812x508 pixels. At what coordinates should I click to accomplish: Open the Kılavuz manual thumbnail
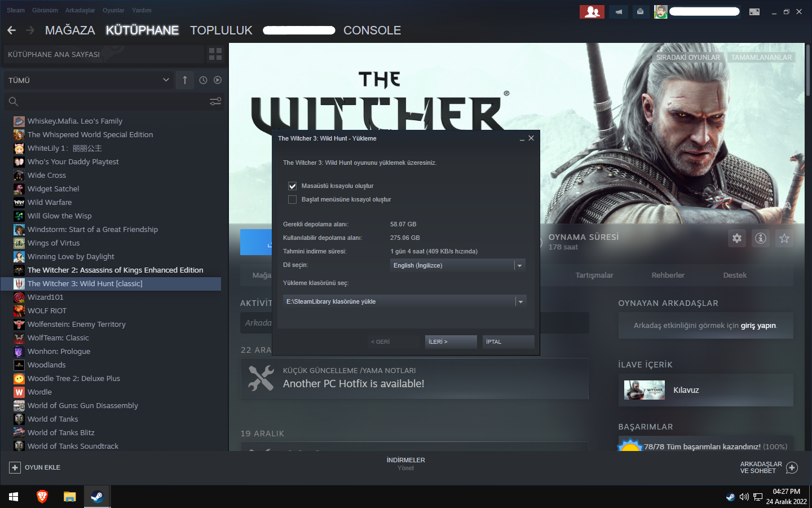click(x=645, y=390)
